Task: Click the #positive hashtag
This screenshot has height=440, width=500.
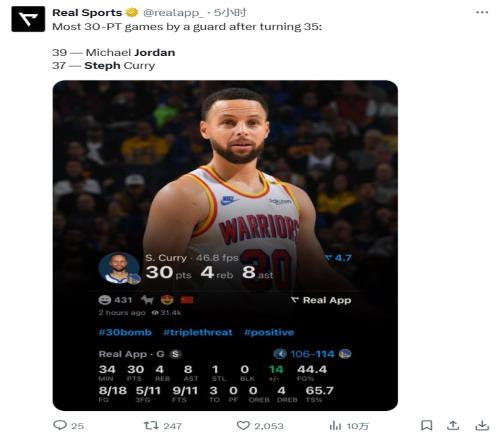Action: (269, 332)
